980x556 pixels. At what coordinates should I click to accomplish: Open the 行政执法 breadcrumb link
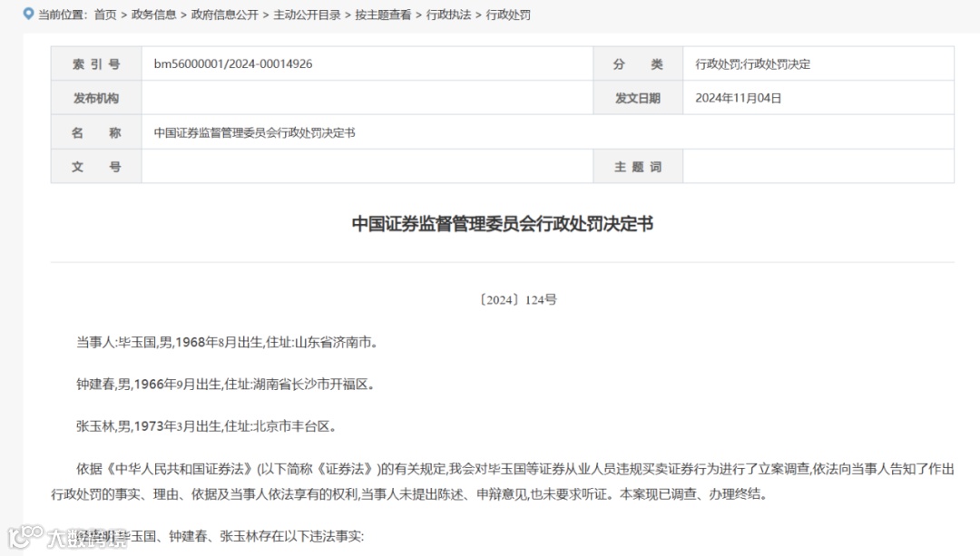(x=449, y=15)
